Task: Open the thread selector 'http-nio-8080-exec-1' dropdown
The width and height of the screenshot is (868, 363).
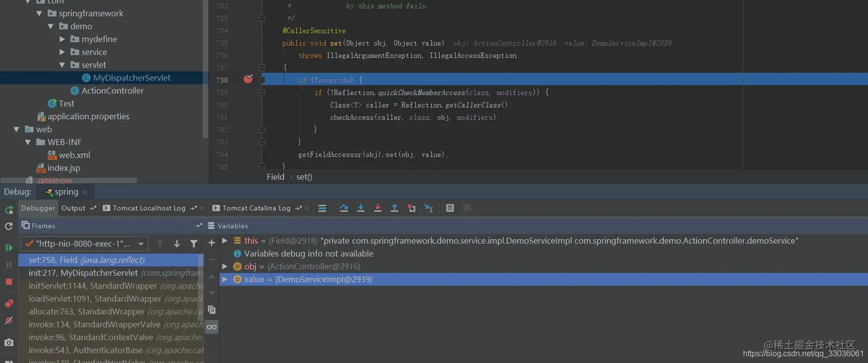Action: click(x=84, y=244)
